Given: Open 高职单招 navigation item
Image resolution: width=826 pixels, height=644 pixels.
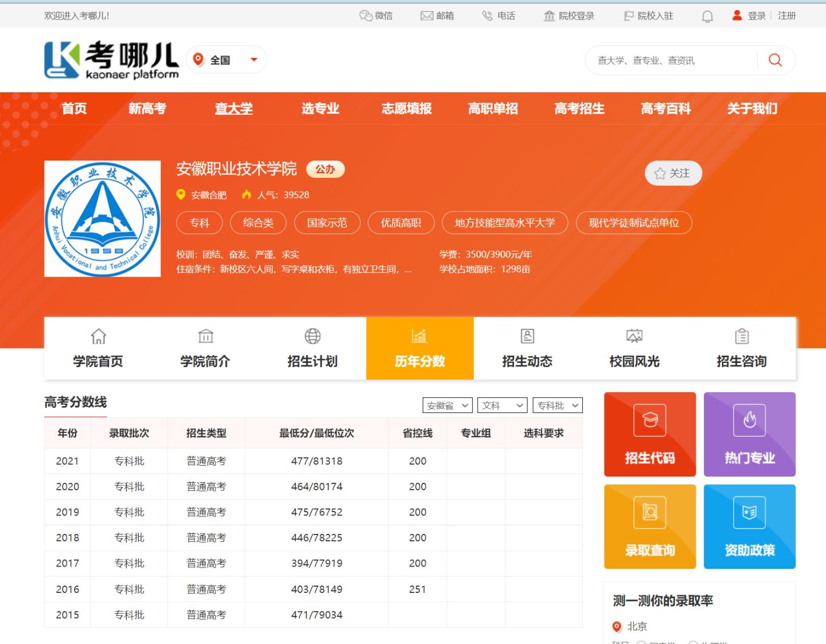Looking at the screenshot, I should point(493,108).
